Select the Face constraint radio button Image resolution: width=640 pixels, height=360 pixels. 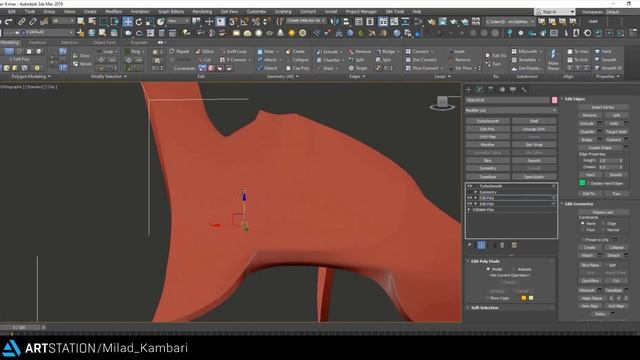pyautogui.click(x=582, y=230)
